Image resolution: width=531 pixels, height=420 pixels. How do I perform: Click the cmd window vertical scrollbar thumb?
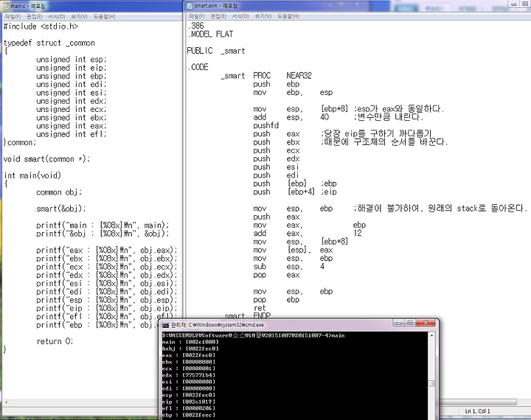tap(431, 383)
